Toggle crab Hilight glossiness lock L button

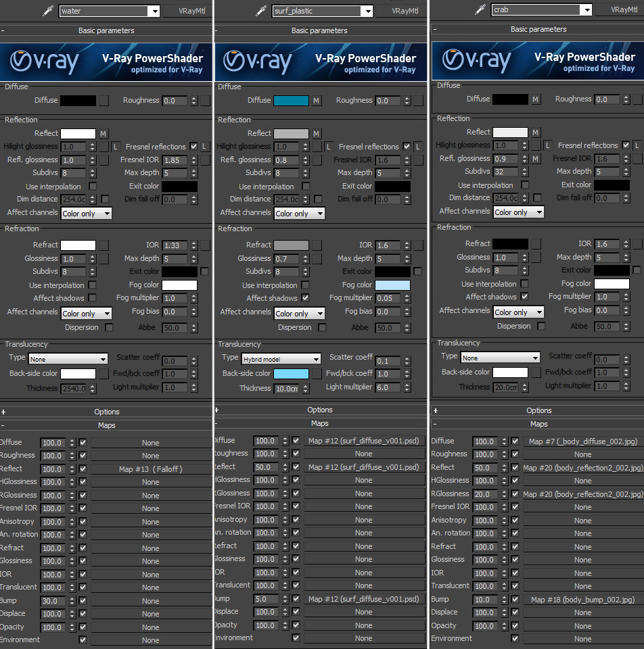[x=548, y=145]
